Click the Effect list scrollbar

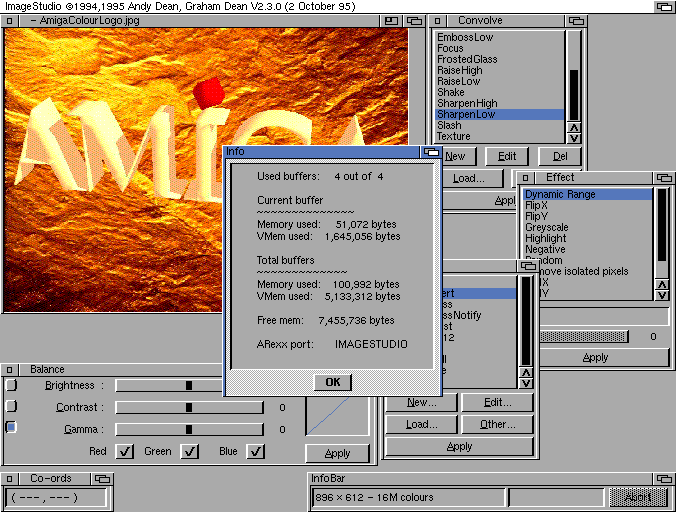coord(662,233)
